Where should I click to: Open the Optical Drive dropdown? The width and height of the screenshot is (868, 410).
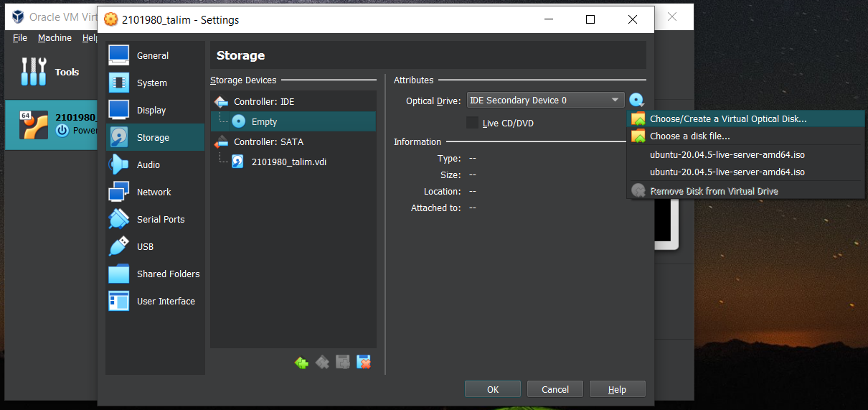tap(545, 100)
